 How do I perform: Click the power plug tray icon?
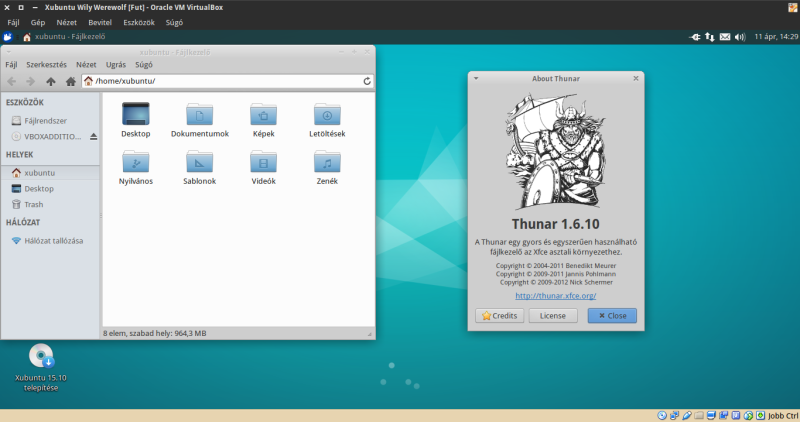[695, 37]
